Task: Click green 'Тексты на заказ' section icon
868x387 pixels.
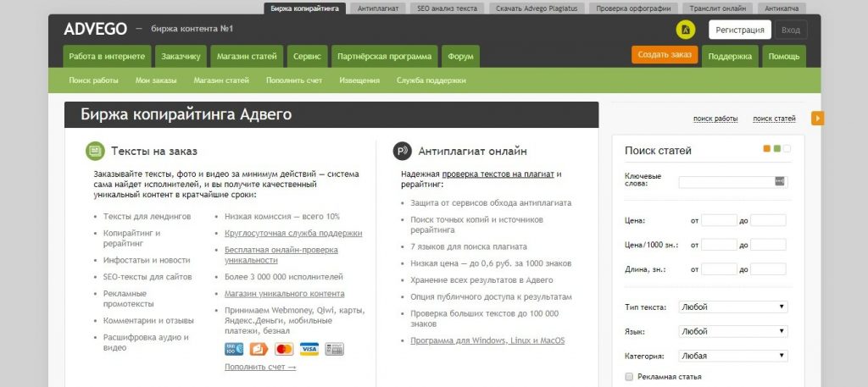Action: pyautogui.click(x=95, y=151)
